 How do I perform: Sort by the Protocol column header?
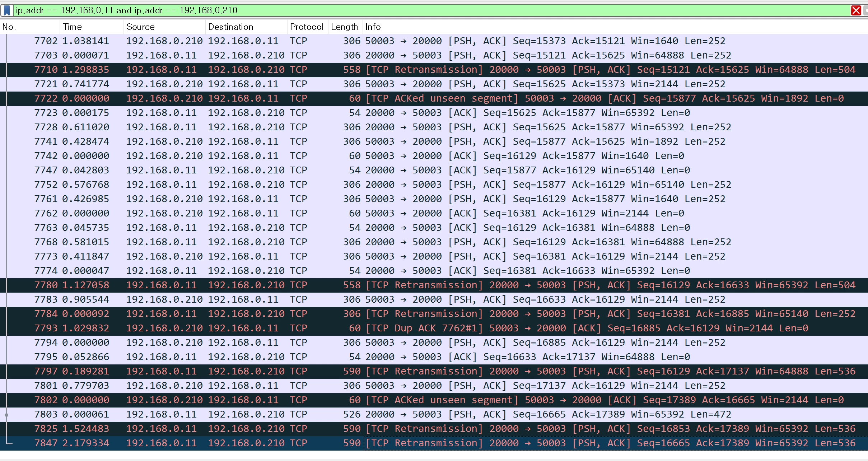[x=307, y=27]
